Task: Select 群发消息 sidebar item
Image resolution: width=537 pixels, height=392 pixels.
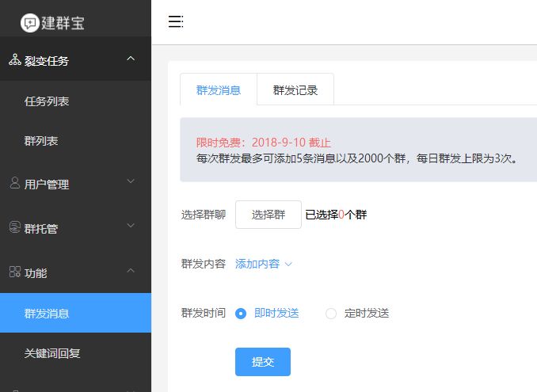Action: click(75, 313)
